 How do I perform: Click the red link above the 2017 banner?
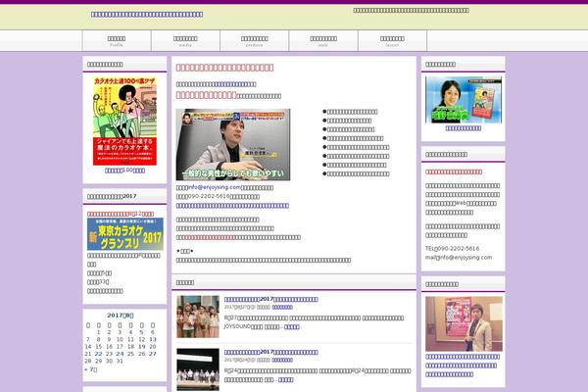coord(121,214)
